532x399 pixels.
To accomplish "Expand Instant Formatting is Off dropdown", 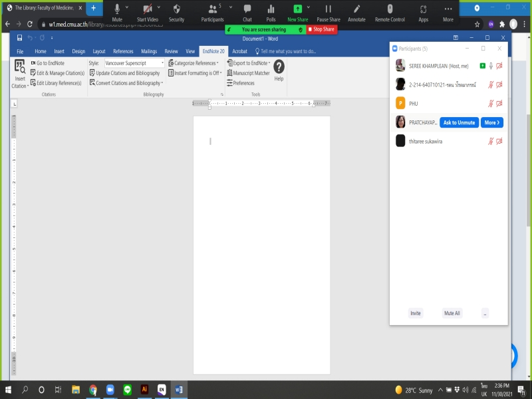I will point(196,73).
